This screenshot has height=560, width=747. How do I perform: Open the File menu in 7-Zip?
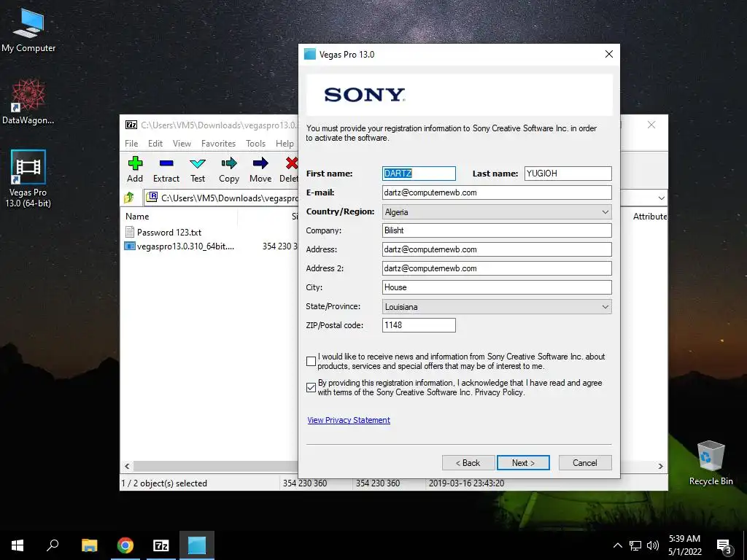(131, 144)
